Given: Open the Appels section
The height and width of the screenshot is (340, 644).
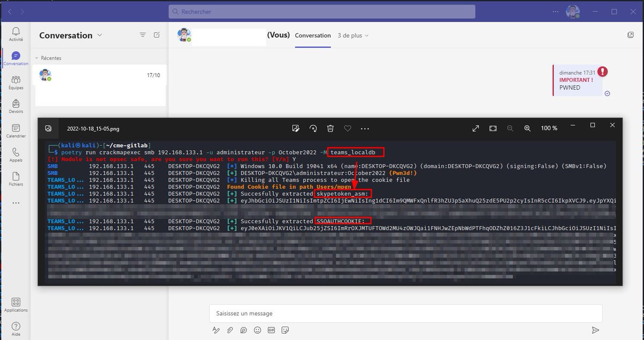Looking at the screenshot, I should [16, 155].
